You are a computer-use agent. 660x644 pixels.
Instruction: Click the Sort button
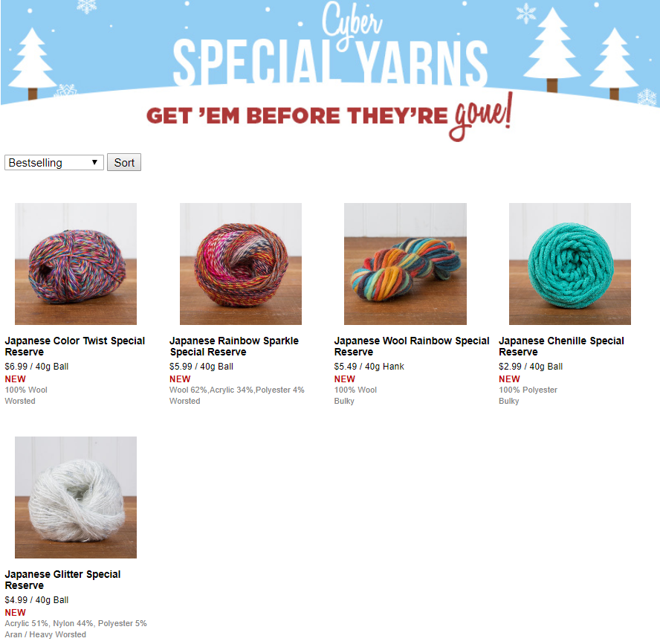point(124,163)
